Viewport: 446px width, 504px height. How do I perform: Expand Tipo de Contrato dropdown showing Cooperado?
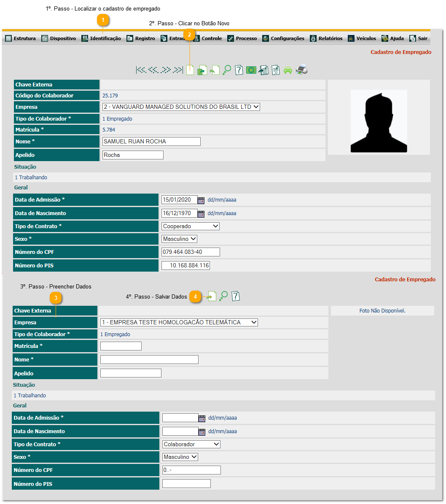click(x=191, y=226)
